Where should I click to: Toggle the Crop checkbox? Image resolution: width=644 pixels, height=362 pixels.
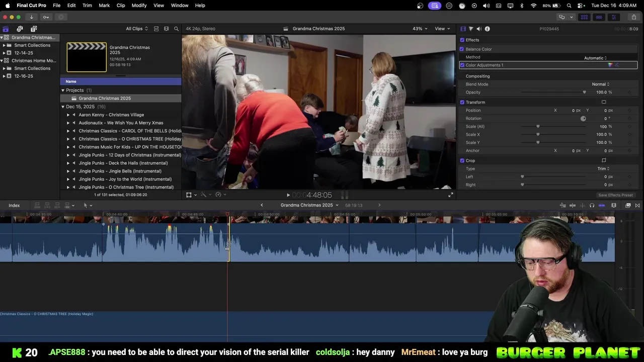462,160
